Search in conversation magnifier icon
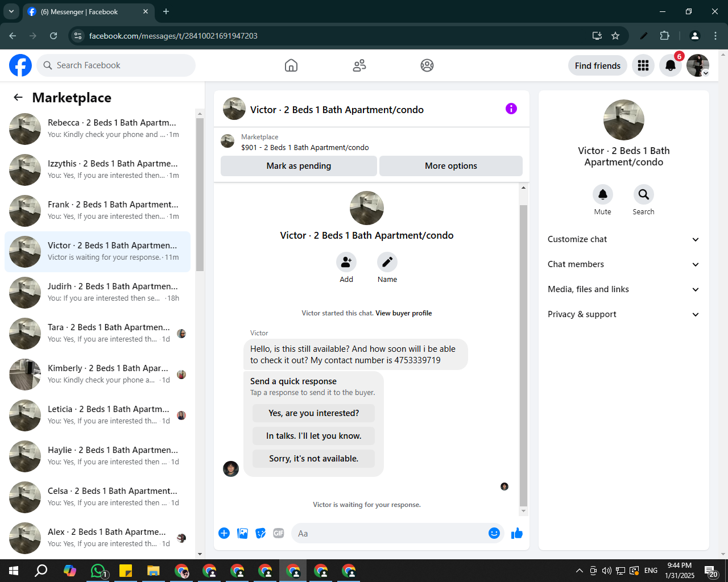Screen dimensions: 728x582 coord(644,194)
